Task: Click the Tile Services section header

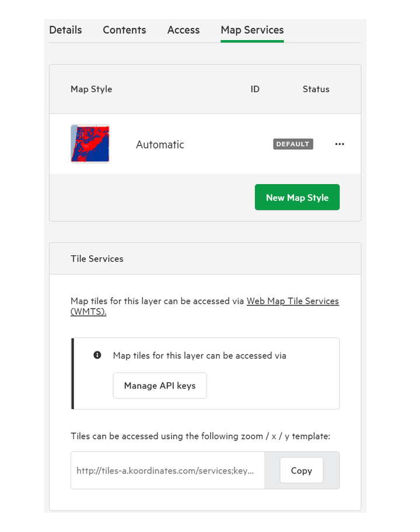Action: [97, 259]
